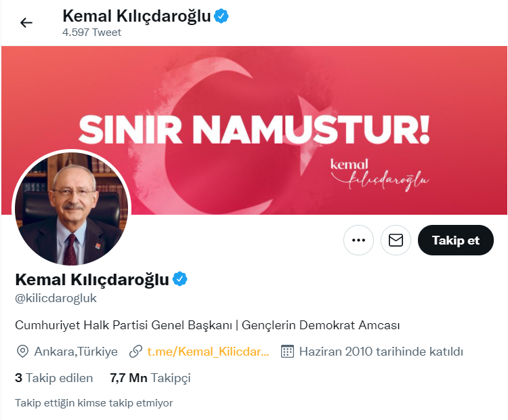Click the bio text Cumhuriyet Halk Partisi
The height and width of the screenshot is (420, 508).
pos(81,325)
